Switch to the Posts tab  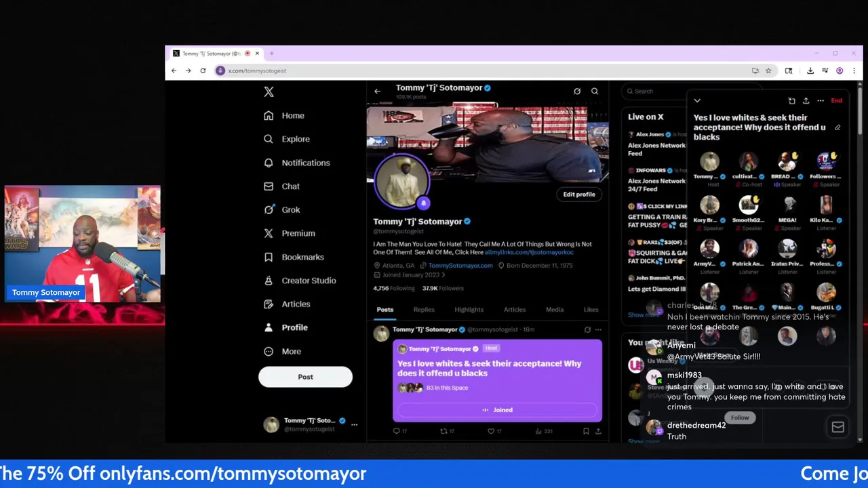(x=384, y=310)
